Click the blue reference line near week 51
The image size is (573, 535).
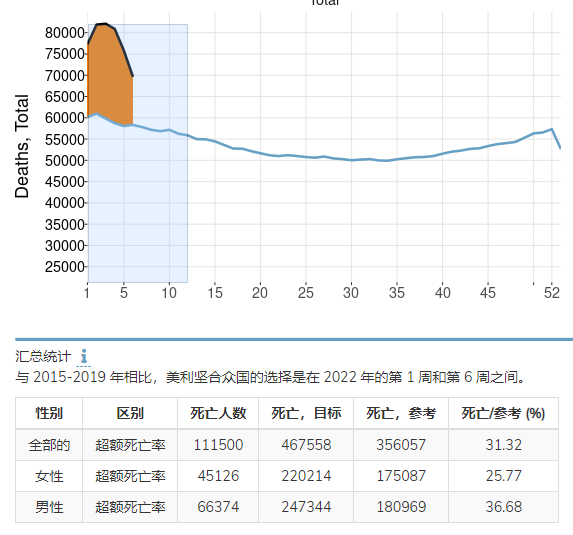tap(543, 132)
